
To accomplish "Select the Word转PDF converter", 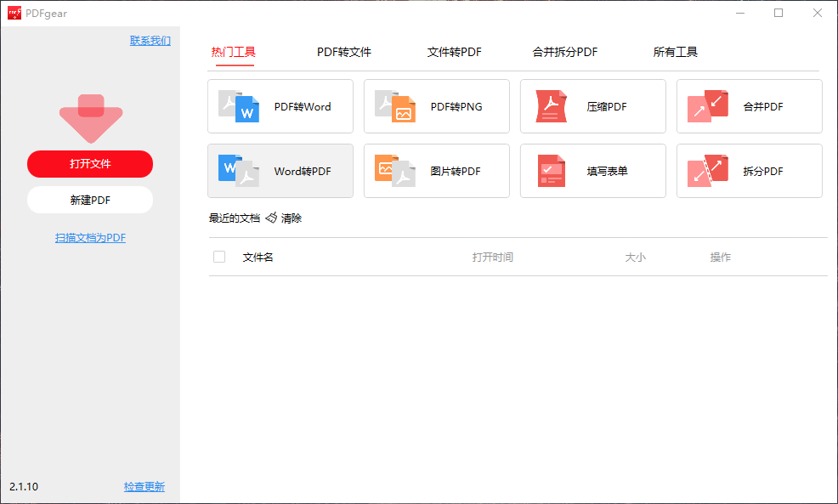I will [x=280, y=171].
